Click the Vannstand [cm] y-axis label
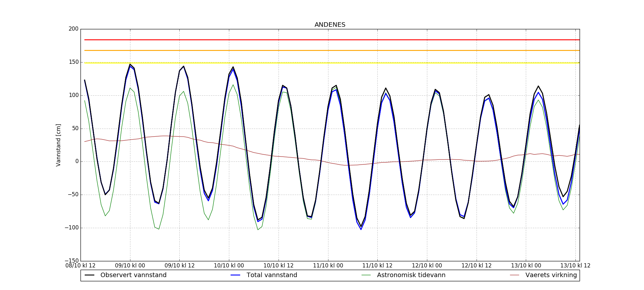Viewport: 644px width, 290px height. tap(58, 145)
